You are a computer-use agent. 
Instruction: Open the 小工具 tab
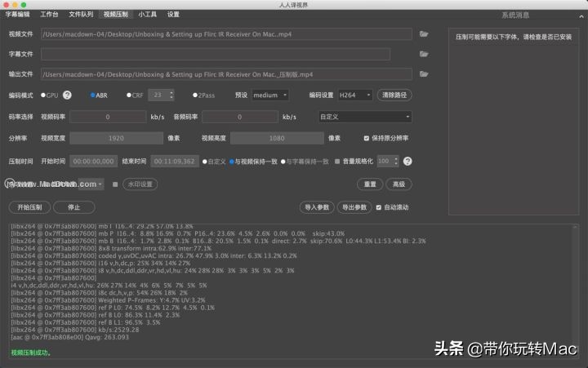(147, 14)
